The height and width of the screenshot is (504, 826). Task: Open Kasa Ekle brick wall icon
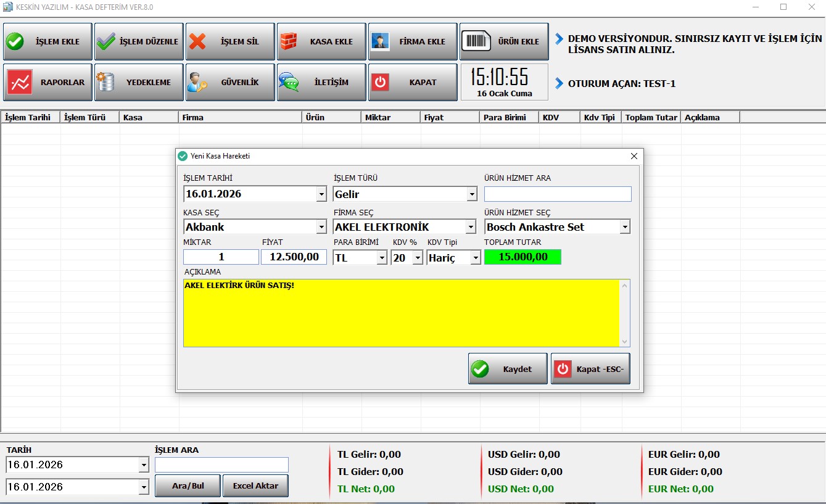point(289,42)
